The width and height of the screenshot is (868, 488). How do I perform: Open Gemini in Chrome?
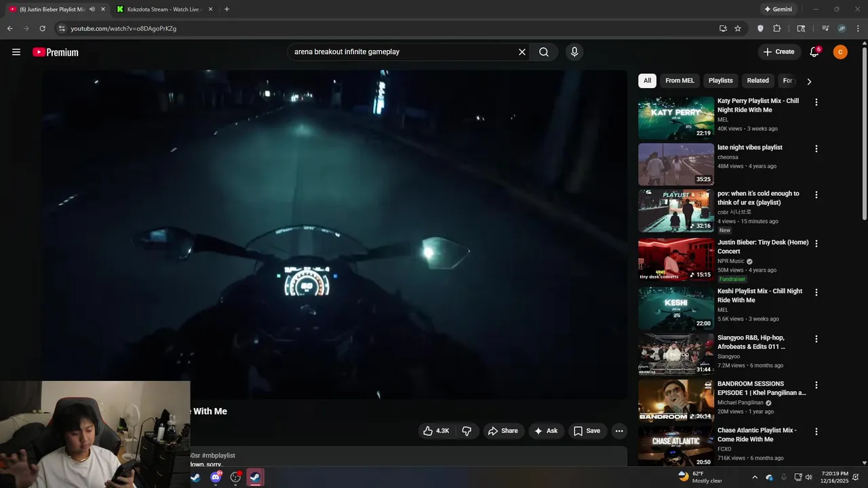(x=778, y=9)
